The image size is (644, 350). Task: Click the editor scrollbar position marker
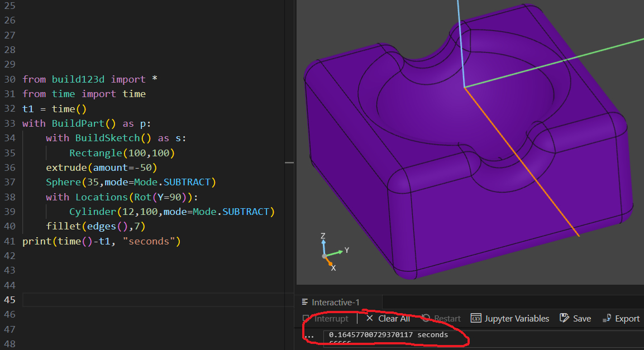tap(289, 162)
